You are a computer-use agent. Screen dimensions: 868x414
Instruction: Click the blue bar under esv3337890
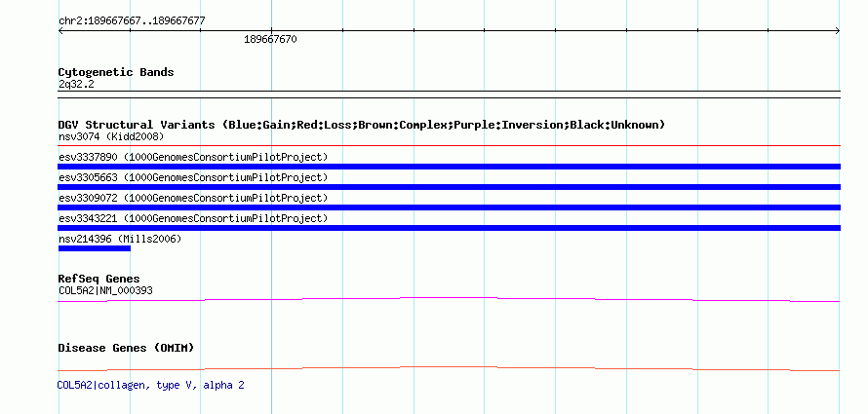click(x=449, y=167)
